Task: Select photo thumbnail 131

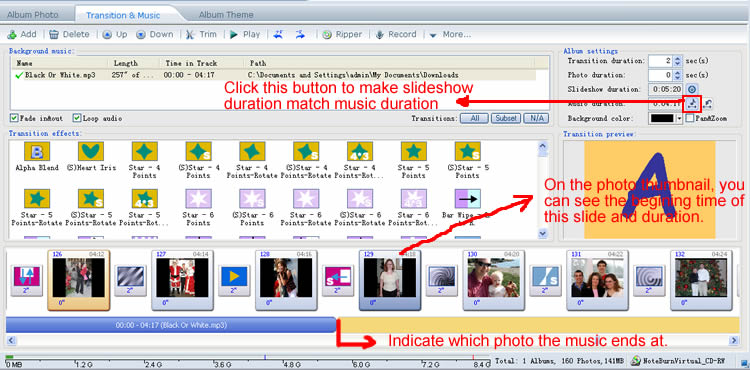Action: 597,280
